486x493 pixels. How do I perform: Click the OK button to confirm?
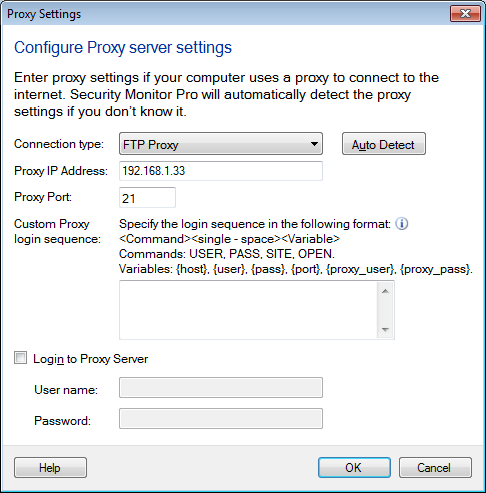pyautogui.click(x=354, y=467)
